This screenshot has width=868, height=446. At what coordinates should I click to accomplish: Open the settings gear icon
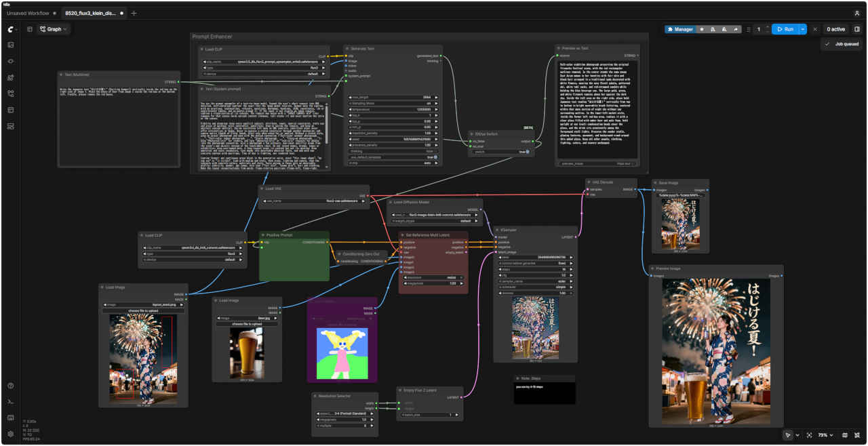pyautogui.click(x=11, y=434)
